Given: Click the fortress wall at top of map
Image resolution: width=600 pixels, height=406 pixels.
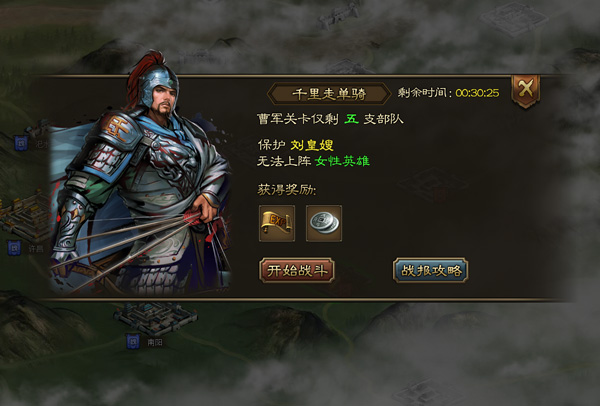Looking at the screenshot, I should point(339,15).
